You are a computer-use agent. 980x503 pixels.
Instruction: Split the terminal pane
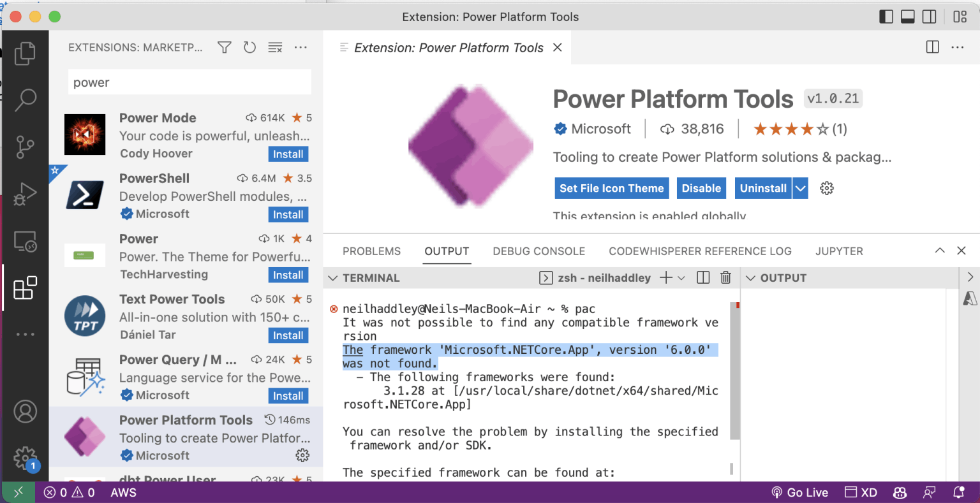pos(703,277)
